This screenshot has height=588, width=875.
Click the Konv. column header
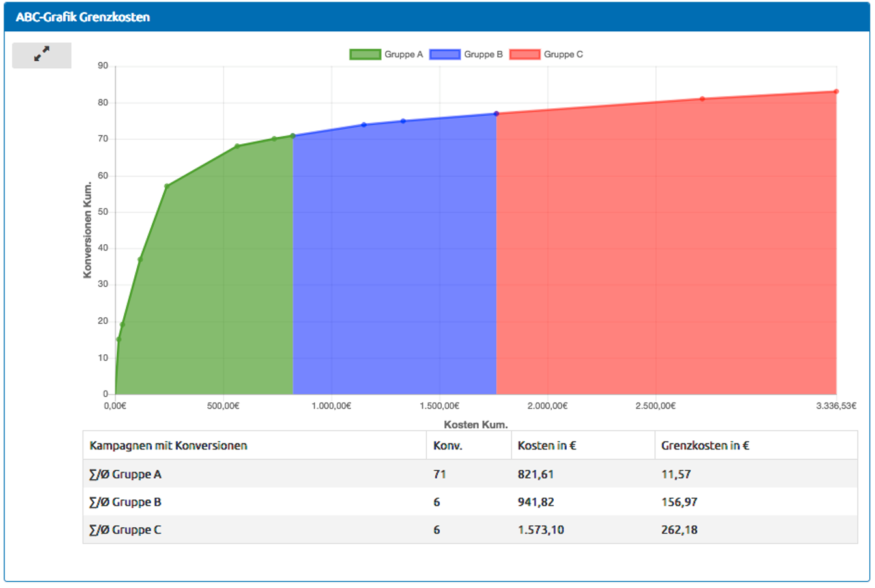[x=448, y=446]
